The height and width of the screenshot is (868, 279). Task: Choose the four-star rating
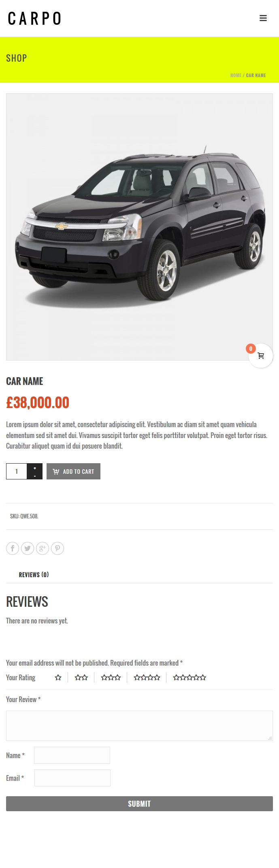click(x=147, y=677)
